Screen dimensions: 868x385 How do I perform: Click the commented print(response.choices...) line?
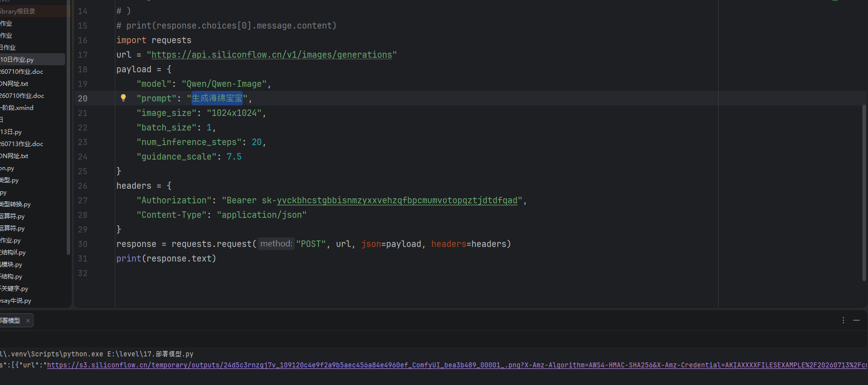click(227, 26)
